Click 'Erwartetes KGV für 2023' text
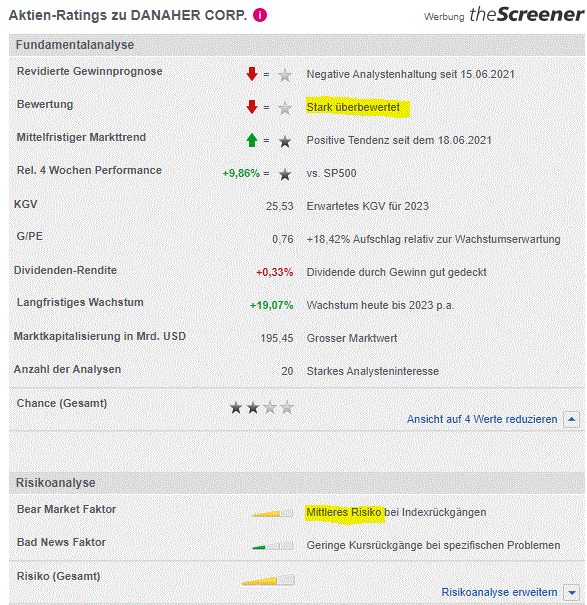Viewport: 587px width, 605px height. pos(367,206)
